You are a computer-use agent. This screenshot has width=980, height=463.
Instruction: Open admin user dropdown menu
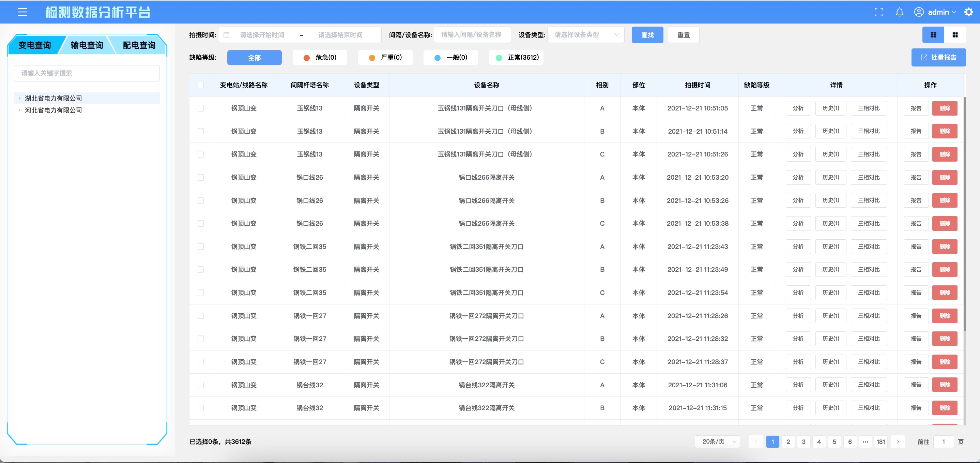(941, 12)
